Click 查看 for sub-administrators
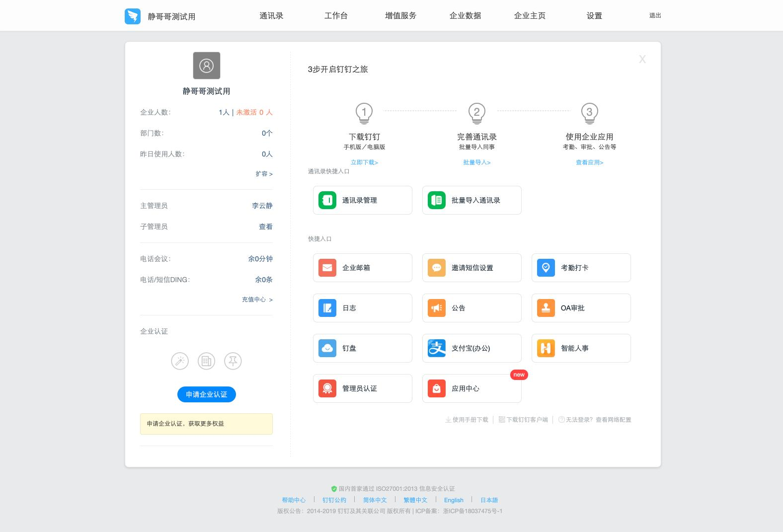Image resolution: width=783 pixels, height=532 pixels. point(266,227)
